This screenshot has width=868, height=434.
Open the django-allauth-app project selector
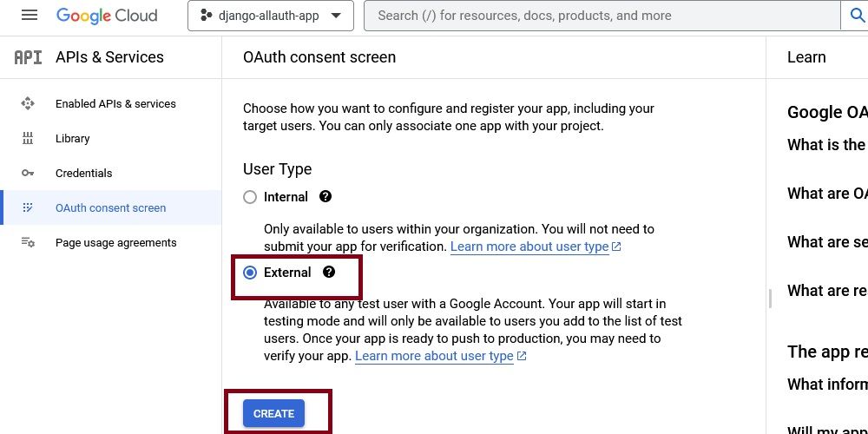[271, 16]
